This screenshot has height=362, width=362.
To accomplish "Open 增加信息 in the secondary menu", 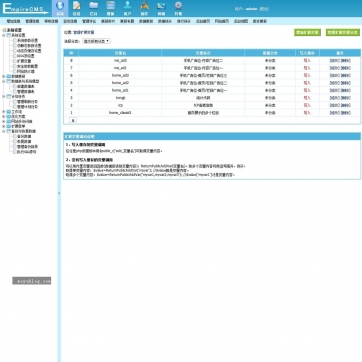I will coord(13,21).
